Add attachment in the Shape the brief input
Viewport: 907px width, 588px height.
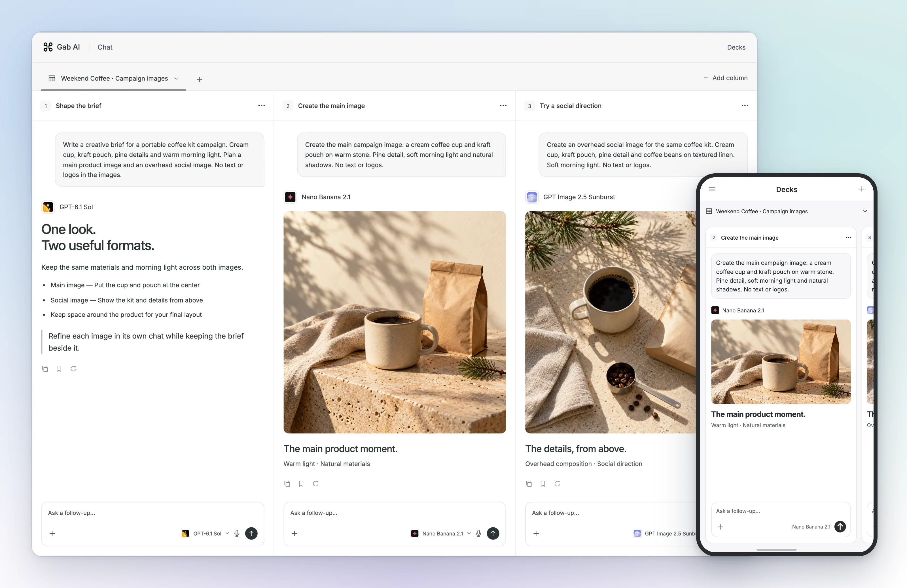52,533
